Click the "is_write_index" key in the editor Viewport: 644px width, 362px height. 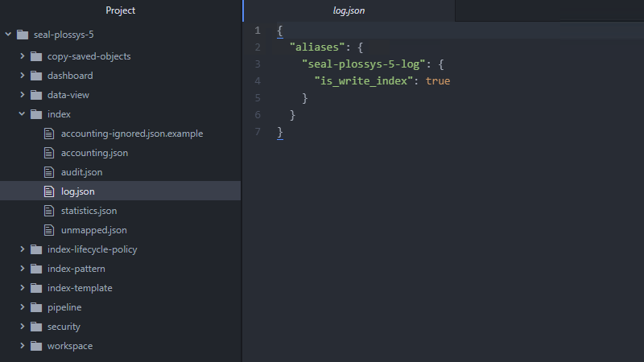[364, 81]
